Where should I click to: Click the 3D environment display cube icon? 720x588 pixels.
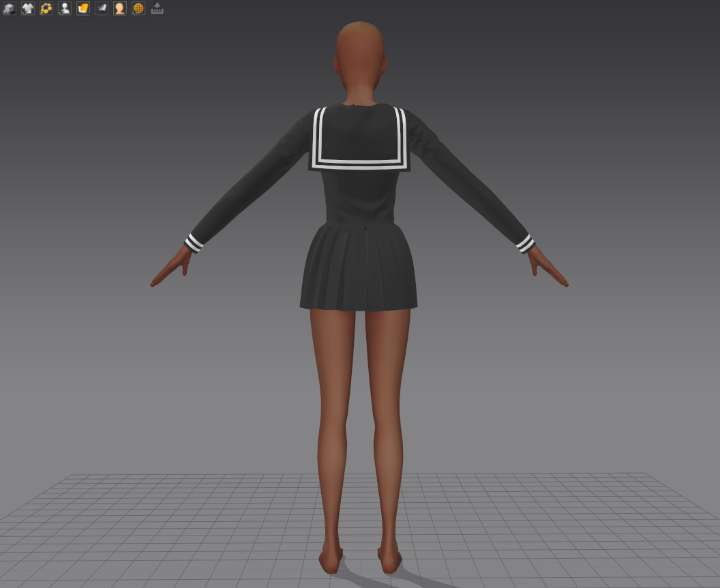click(x=9, y=8)
